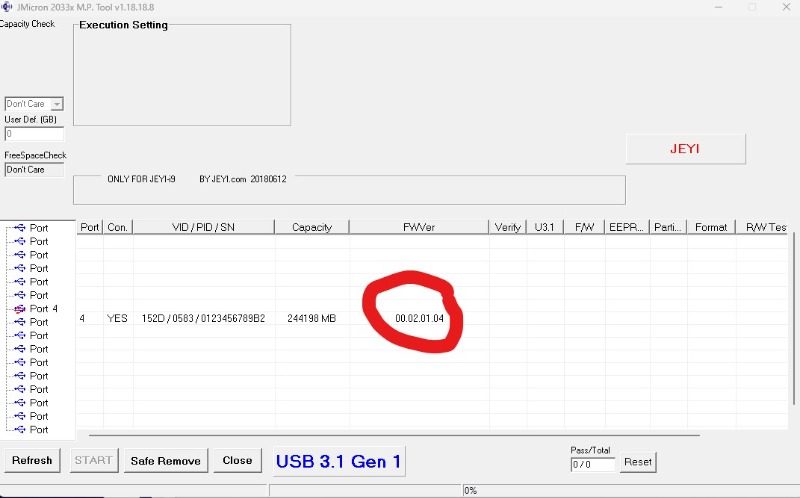
Task: Click the USB 3.1 Gen 1 indicator
Action: 339,461
